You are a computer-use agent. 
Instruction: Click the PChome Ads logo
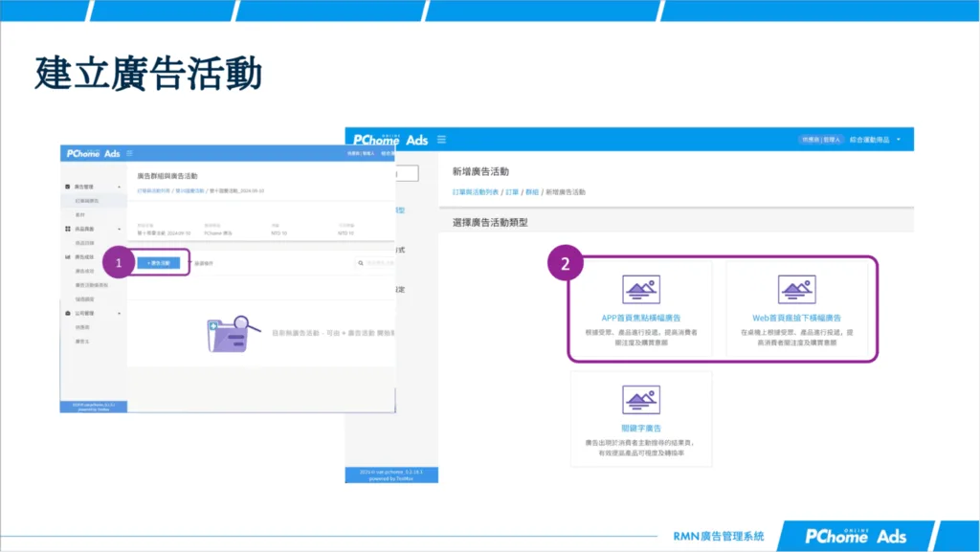[390, 140]
